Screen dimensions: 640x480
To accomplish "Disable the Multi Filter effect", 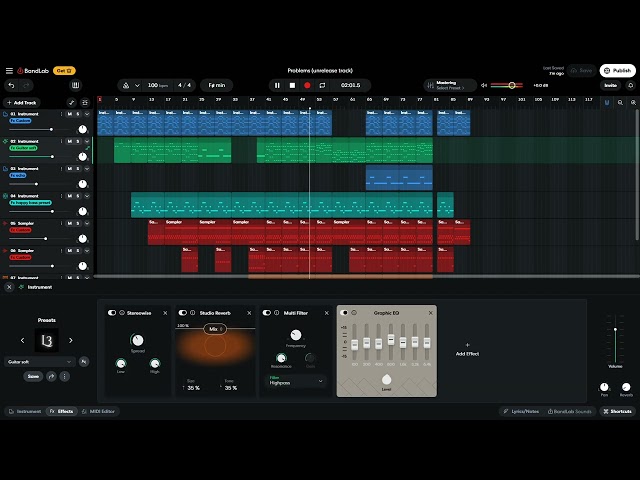I will (267, 313).
